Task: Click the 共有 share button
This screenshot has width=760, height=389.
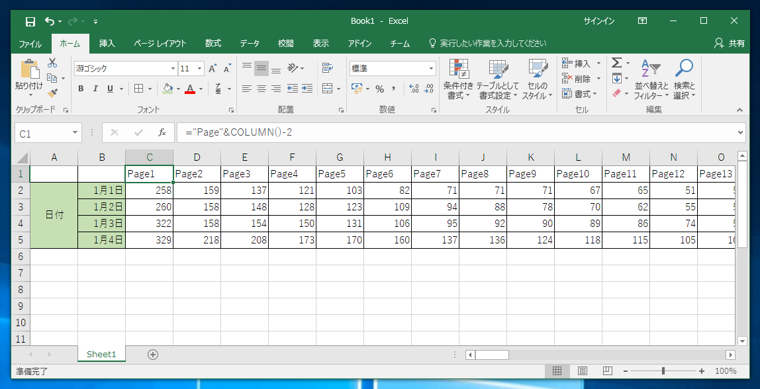Action: pyautogui.click(x=729, y=44)
